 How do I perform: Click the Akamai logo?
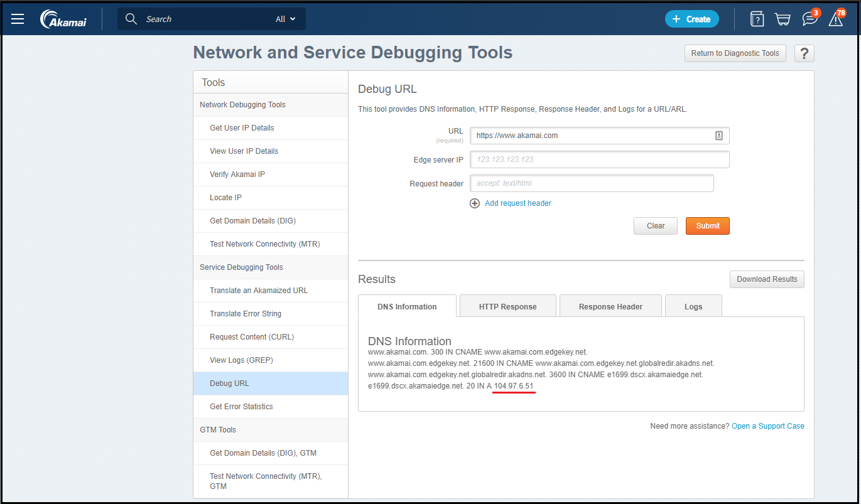[63, 19]
